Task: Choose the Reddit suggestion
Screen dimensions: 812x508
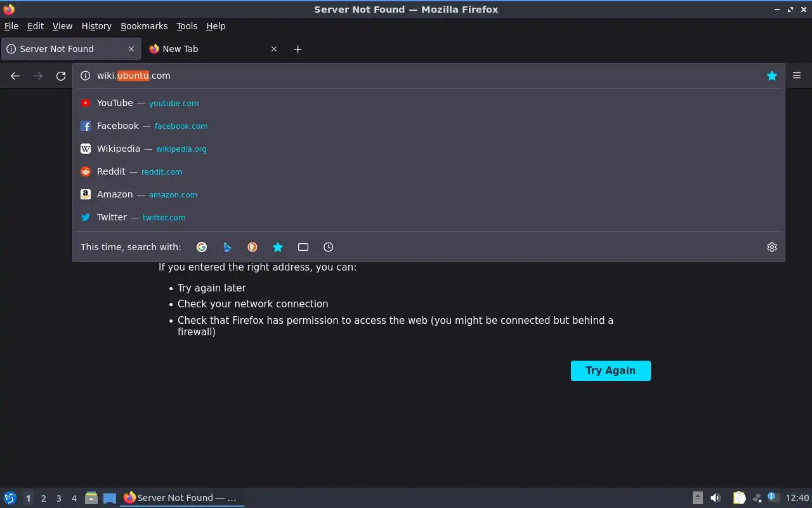Action: pyautogui.click(x=429, y=171)
